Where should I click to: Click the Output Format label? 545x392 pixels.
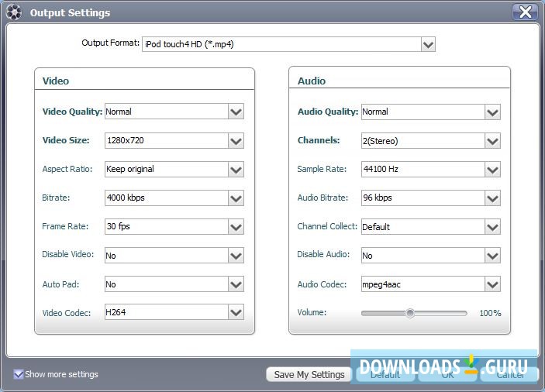click(111, 43)
